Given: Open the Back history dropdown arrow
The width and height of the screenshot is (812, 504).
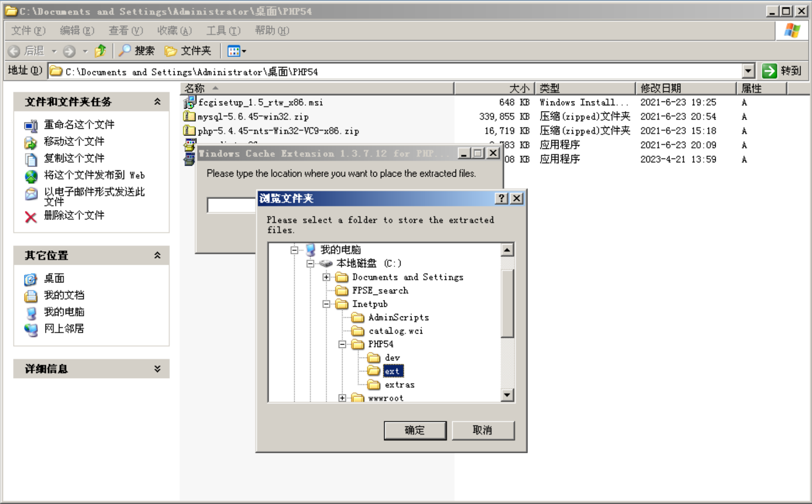Looking at the screenshot, I should pos(54,51).
